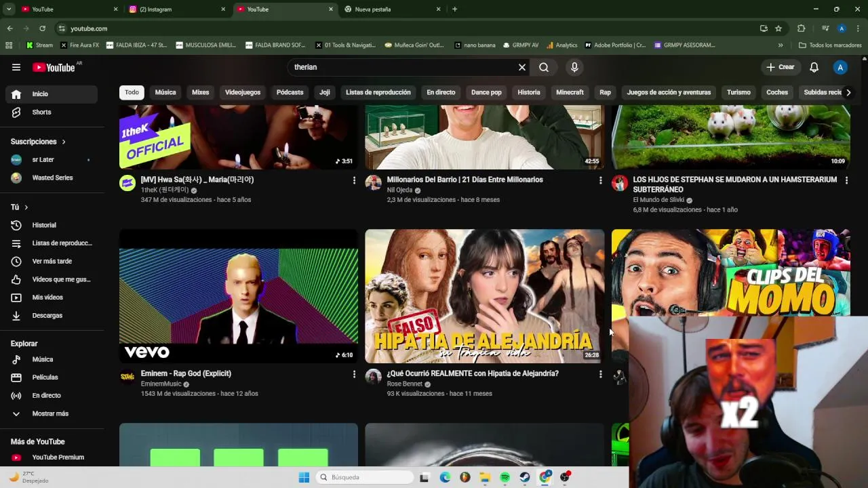Open Microsoft Edge from the taskbar

(445, 477)
